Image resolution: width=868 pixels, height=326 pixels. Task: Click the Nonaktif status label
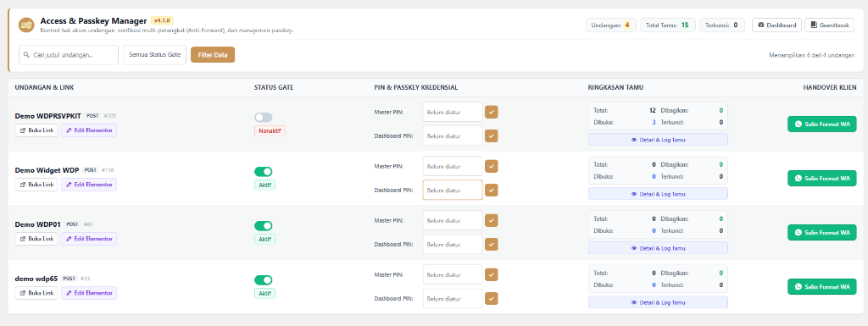coord(270,131)
